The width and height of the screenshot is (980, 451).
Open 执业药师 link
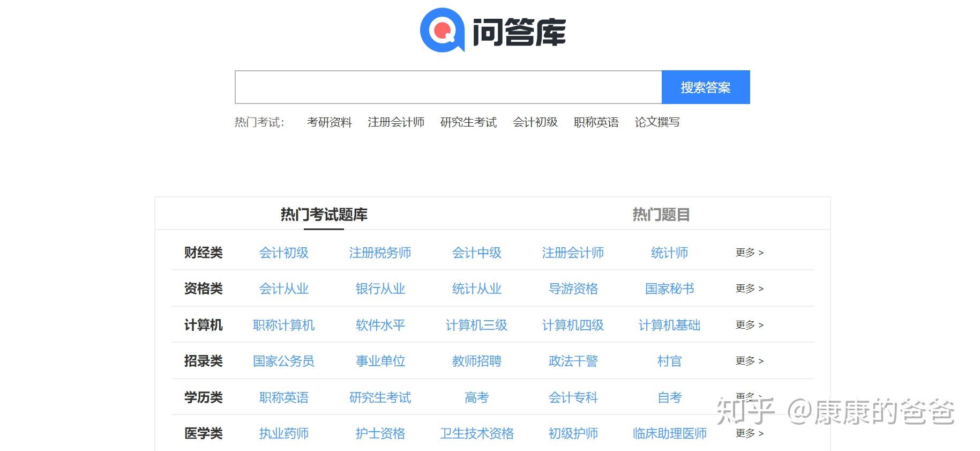284,433
